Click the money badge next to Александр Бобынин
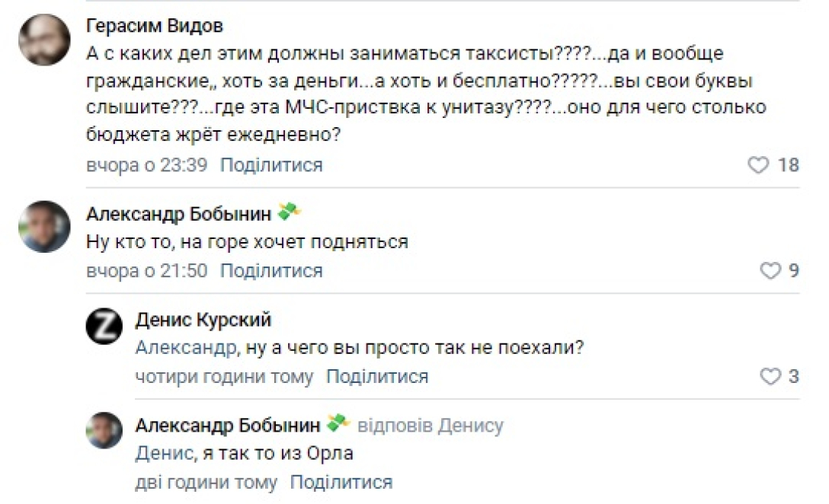This screenshot has width=829, height=504. [x=288, y=210]
